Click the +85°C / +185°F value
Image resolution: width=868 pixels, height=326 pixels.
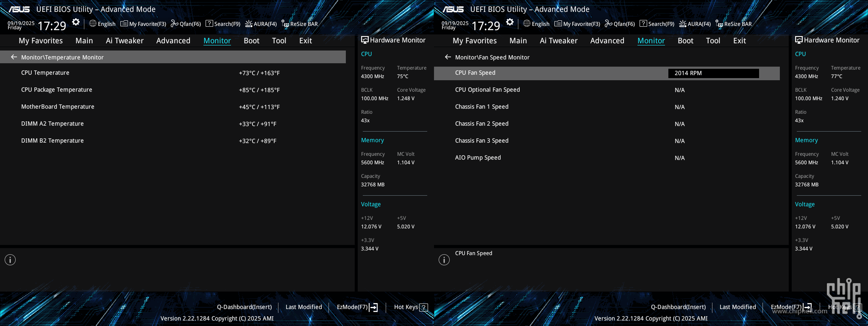click(x=259, y=90)
